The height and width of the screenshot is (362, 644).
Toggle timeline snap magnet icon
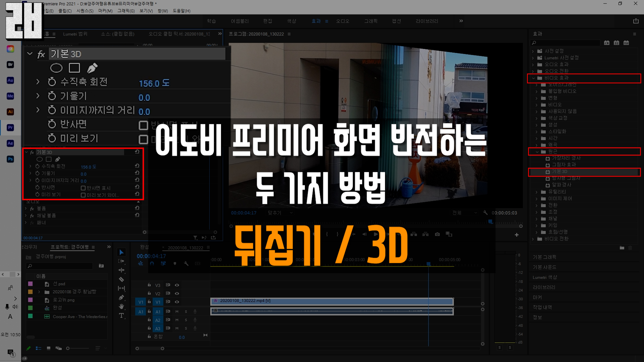click(x=152, y=263)
